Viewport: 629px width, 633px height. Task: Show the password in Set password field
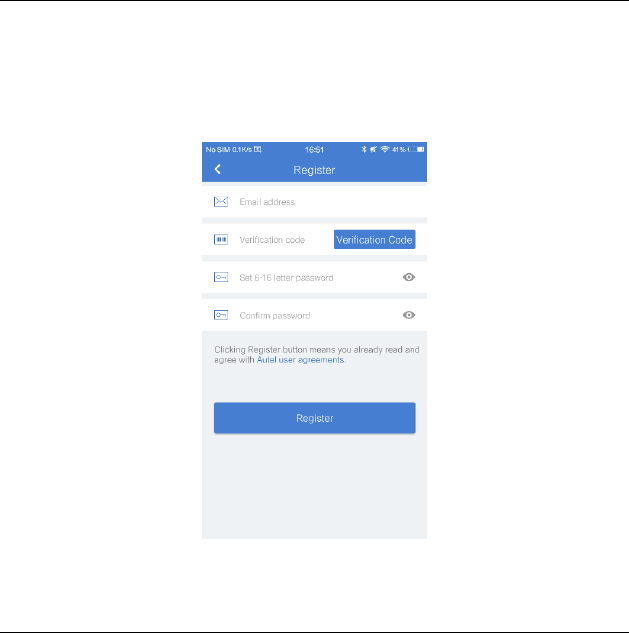409,277
